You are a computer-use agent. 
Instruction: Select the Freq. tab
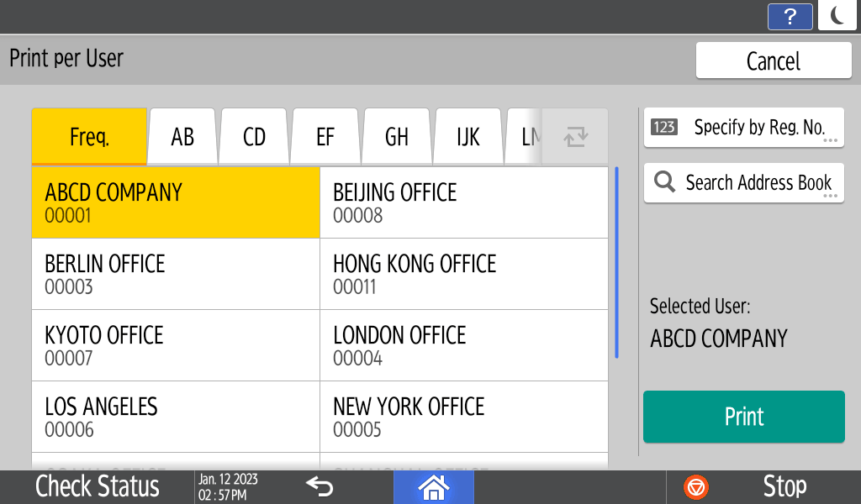[x=89, y=137]
